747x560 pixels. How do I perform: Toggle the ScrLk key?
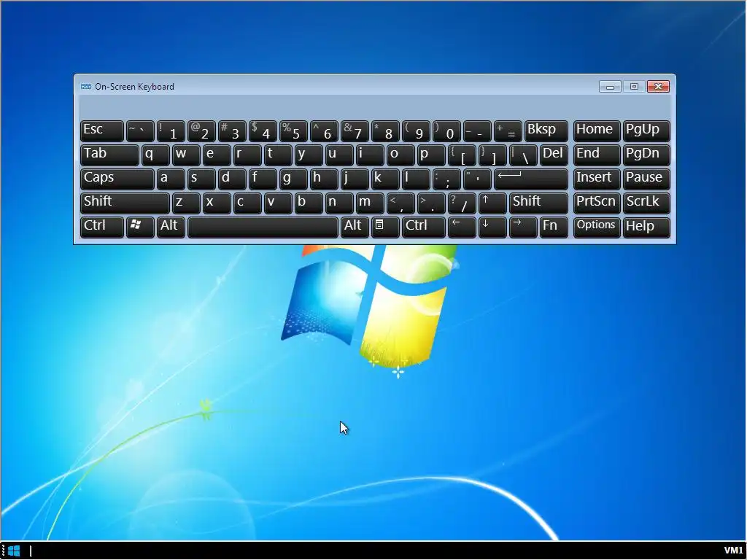[x=646, y=203]
